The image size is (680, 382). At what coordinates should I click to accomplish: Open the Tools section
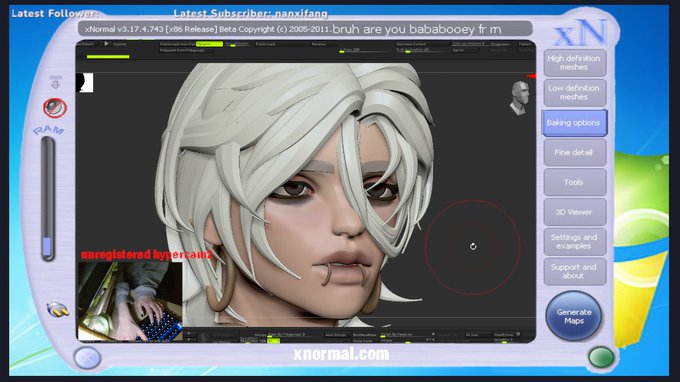(x=574, y=182)
